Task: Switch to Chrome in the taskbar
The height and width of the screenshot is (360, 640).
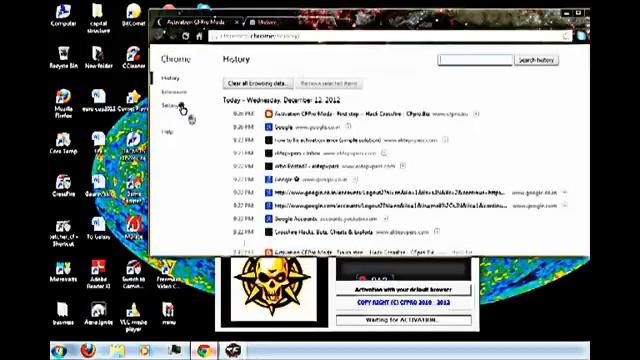Action: coord(204,351)
